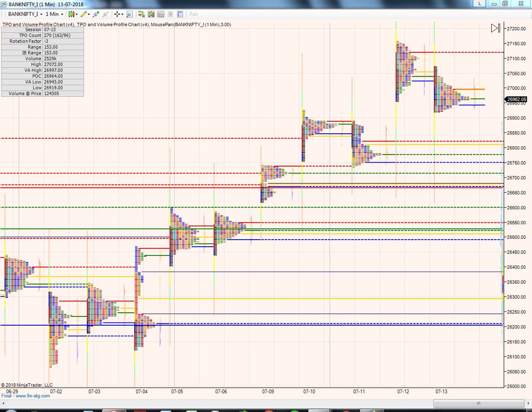Click the NinjaTrader chart window title icon
This screenshot has width=532, height=412.
point(4,4)
